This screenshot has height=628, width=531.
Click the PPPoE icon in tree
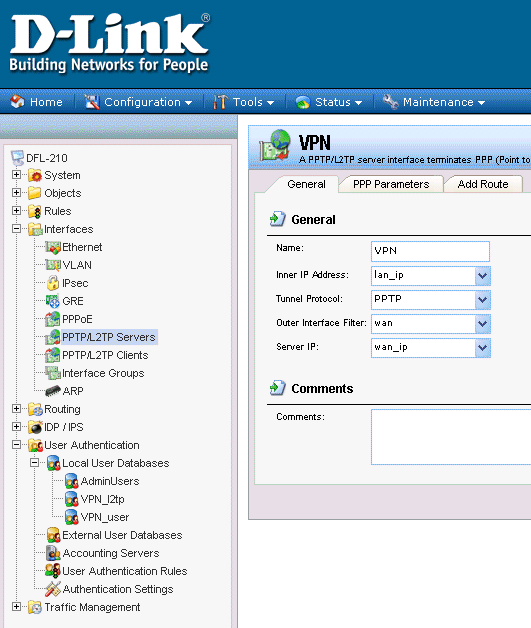tap(52, 319)
